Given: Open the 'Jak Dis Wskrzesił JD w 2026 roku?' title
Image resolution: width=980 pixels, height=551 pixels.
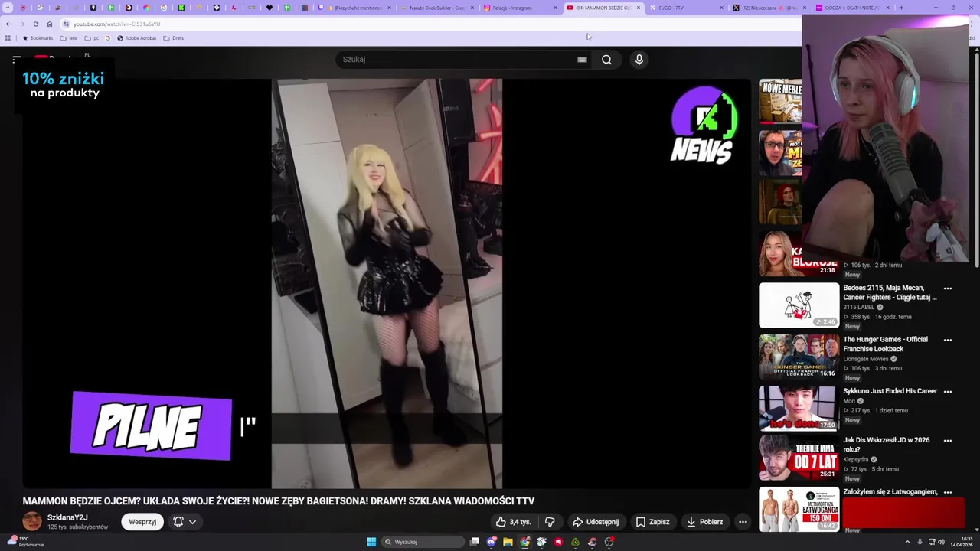Looking at the screenshot, I should pyautogui.click(x=886, y=445).
